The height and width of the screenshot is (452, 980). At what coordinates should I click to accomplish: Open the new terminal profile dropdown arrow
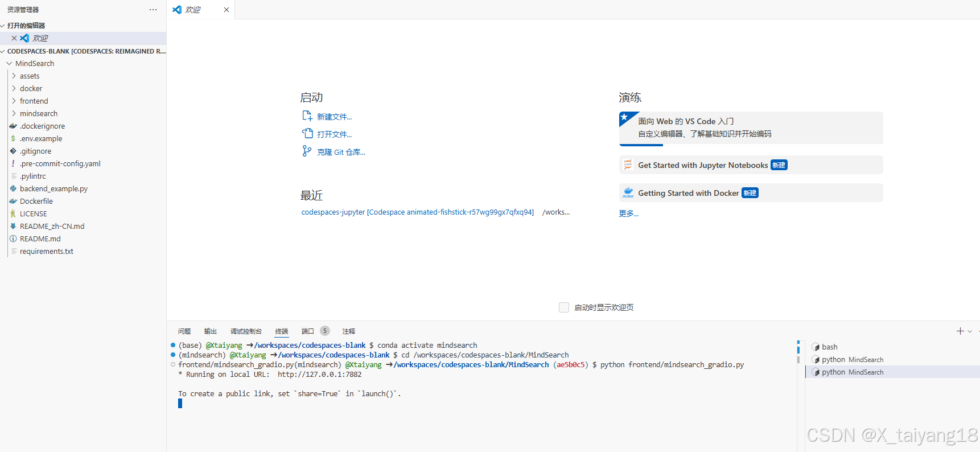pyautogui.click(x=970, y=331)
